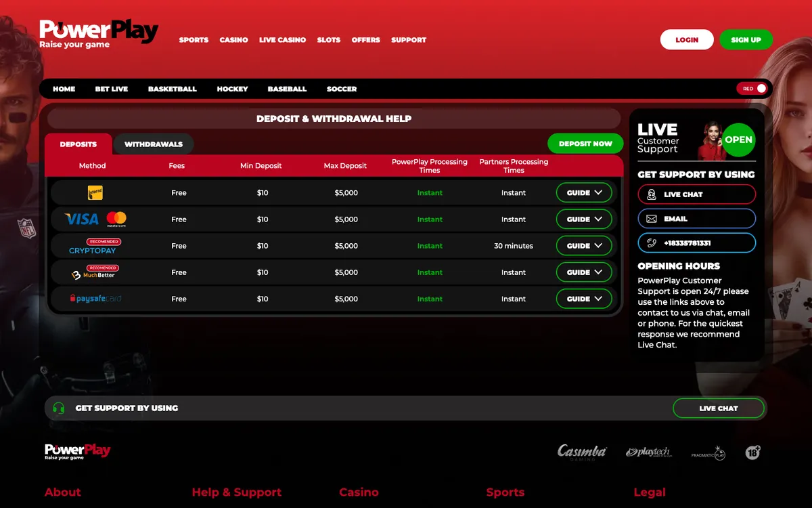Click the MuchBetter method logo
This screenshot has height=508, width=812.
[x=95, y=272]
